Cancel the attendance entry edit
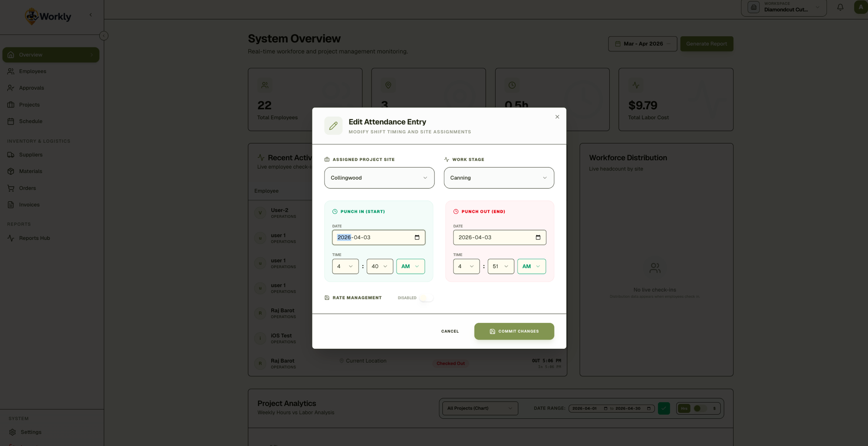Image resolution: width=868 pixels, height=446 pixels. [x=450, y=331]
